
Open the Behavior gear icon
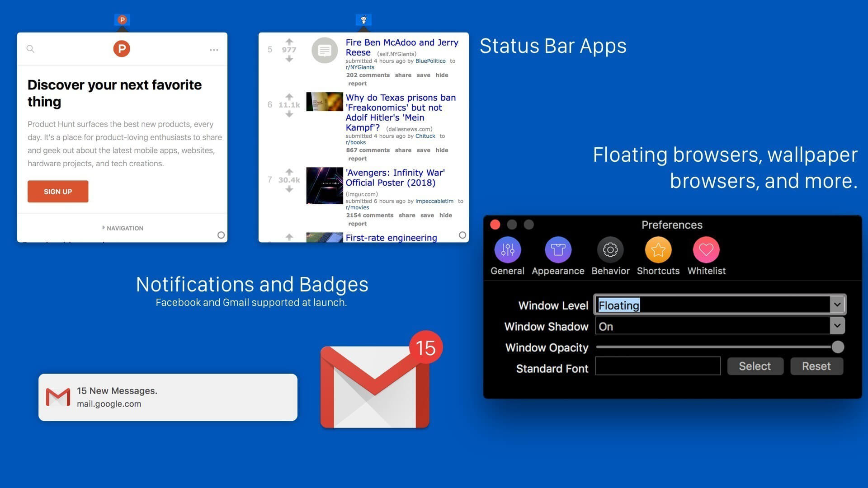tap(610, 250)
